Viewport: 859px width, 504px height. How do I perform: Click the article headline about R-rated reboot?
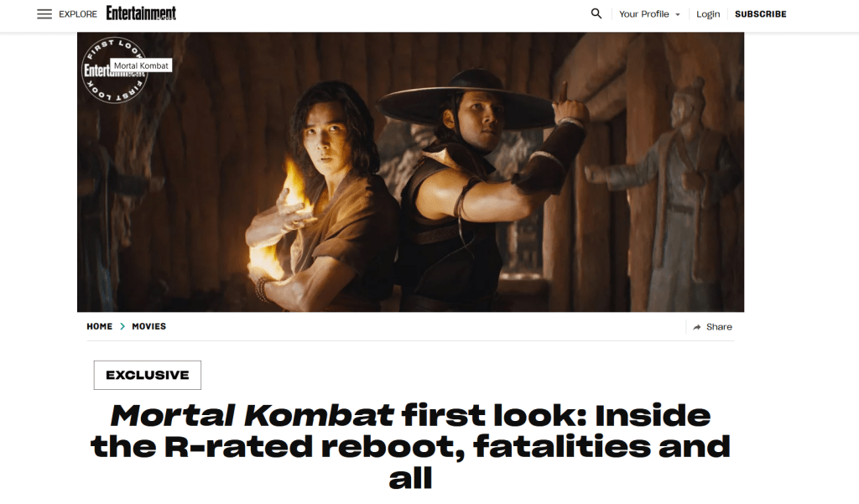tap(410, 445)
